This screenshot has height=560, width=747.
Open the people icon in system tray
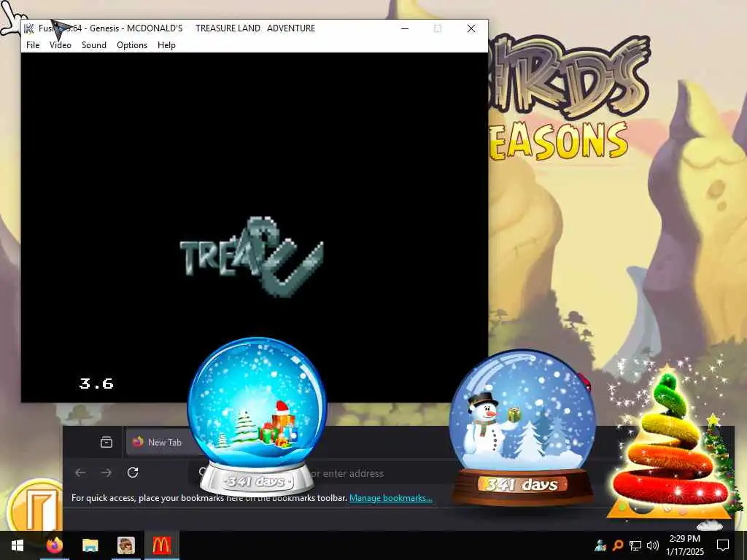[600, 545]
